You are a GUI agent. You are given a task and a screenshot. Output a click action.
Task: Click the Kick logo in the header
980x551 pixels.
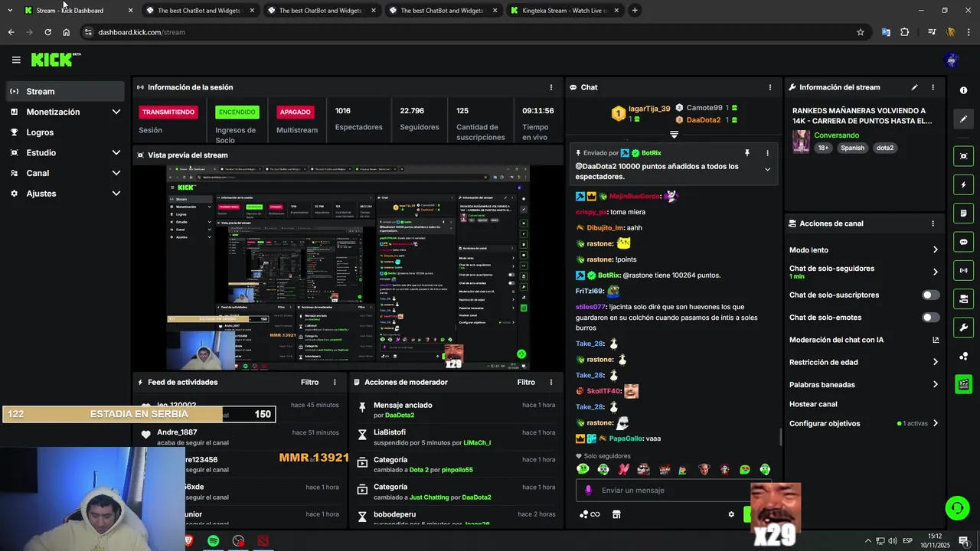[x=55, y=60]
